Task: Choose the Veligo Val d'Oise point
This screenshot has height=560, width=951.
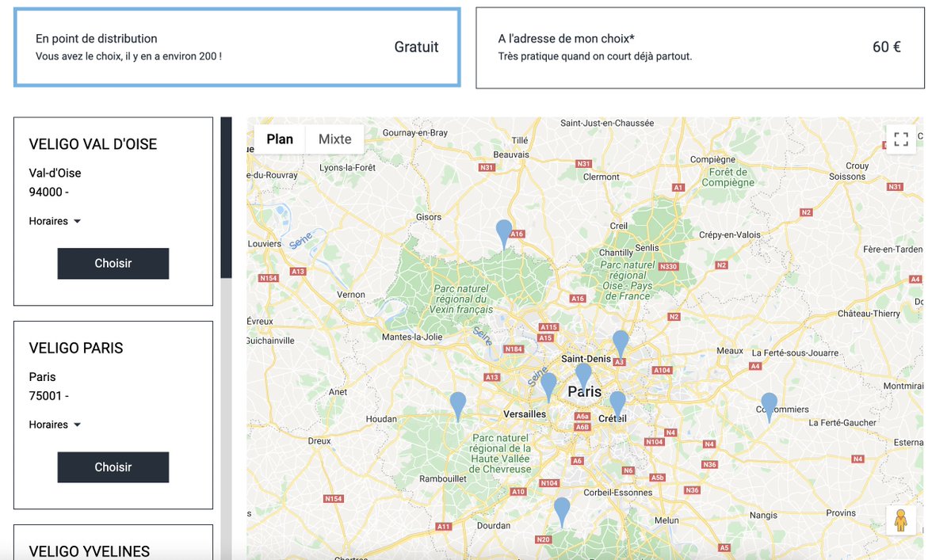Action: pos(113,263)
